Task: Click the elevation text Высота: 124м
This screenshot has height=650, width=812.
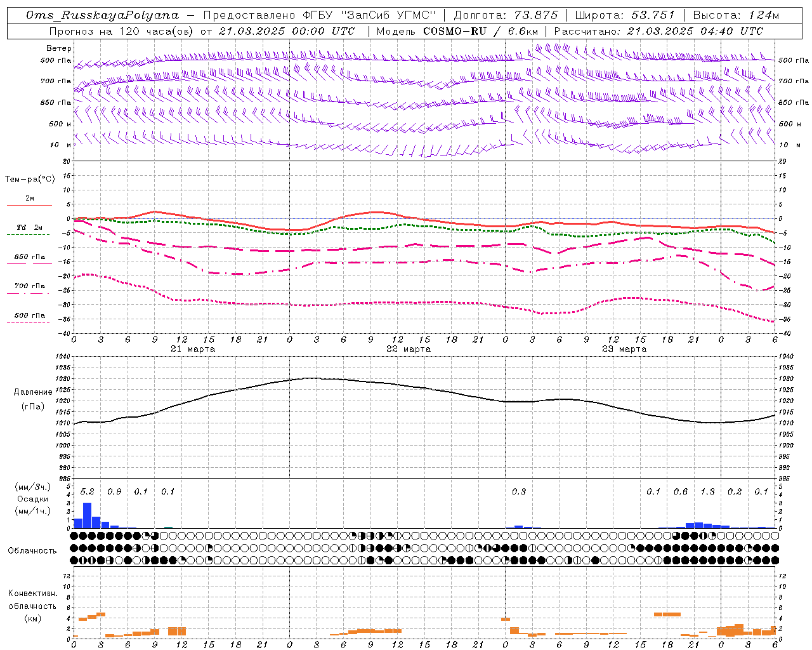Action: coord(736,15)
